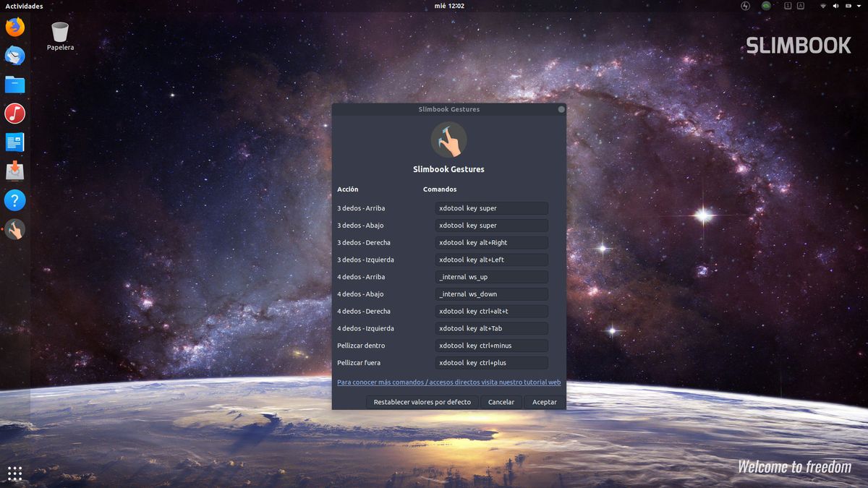Expand system menu arrow in top bar

click(858, 6)
